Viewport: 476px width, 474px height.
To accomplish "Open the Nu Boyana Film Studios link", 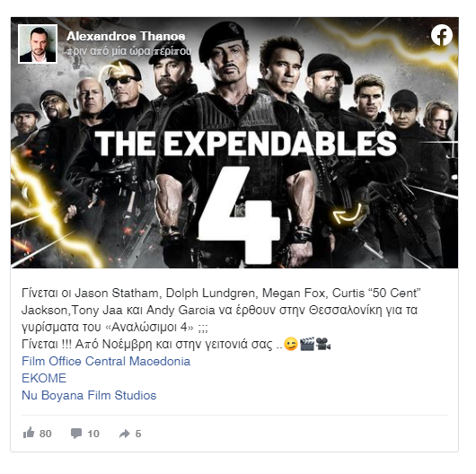I will click(x=89, y=395).
